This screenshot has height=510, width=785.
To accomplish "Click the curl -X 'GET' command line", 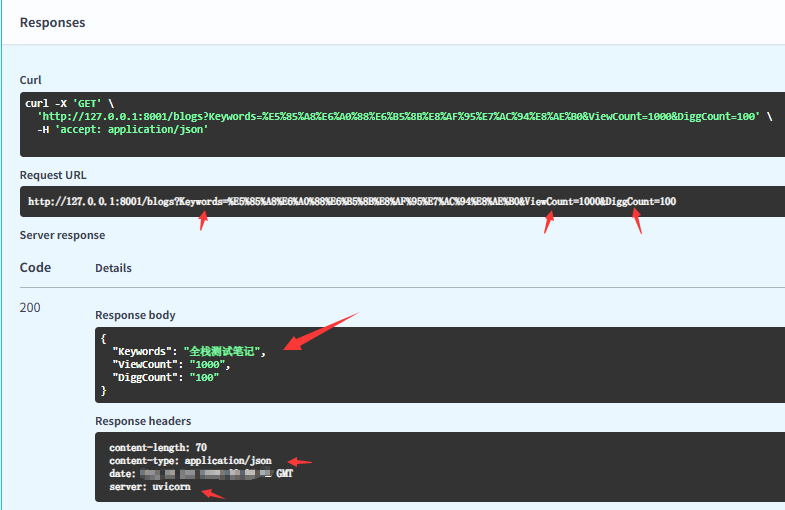I will [70, 104].
